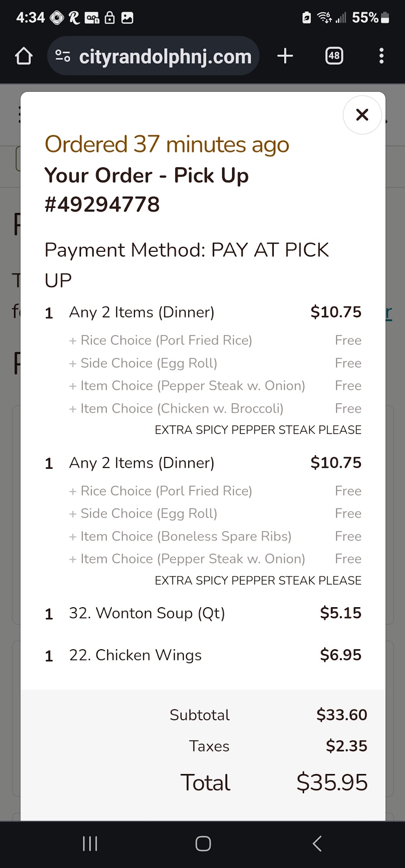Screen dimensions: 405x868
Task: Tap the browser home icon
Action: click(24, 57)
